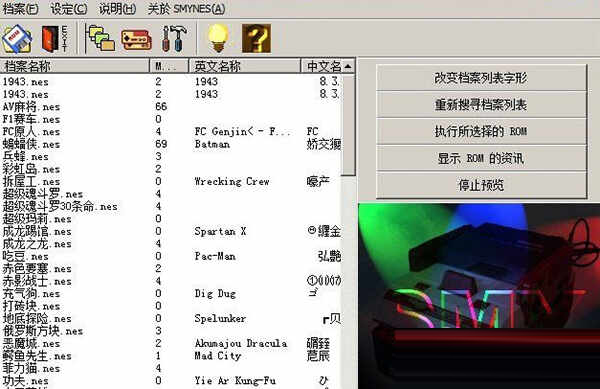
Task: Select the 超级魂斗罗30条命.nes file
Action: (60, 206)
